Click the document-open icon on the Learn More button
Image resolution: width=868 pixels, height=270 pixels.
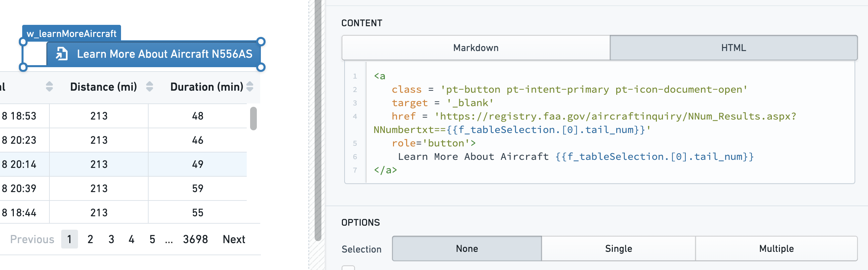click(x=62, y=54)
